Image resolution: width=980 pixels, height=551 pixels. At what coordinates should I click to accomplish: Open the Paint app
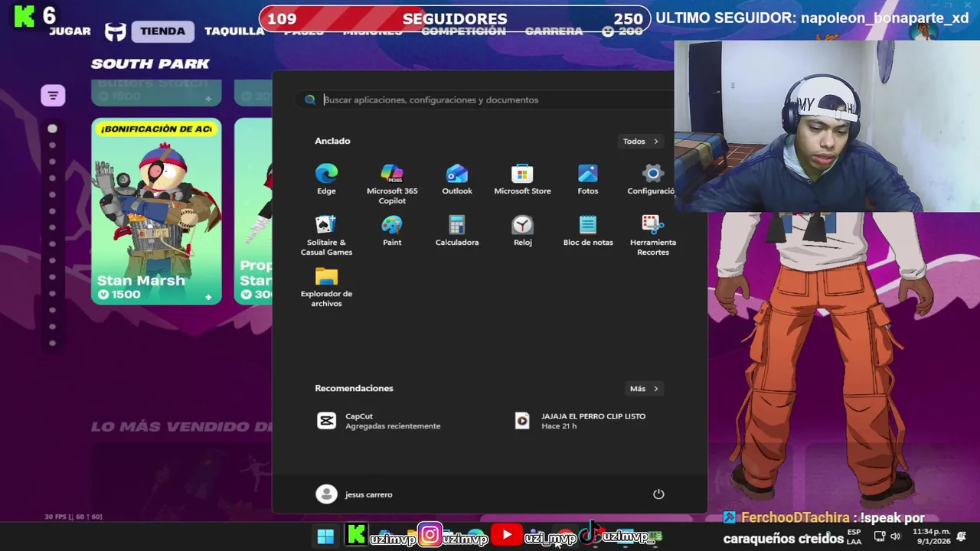pos(392,231)
